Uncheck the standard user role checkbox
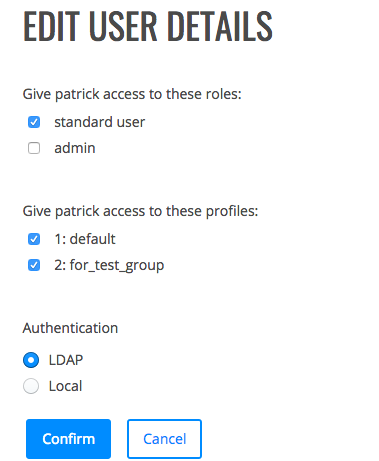 coord(34,122)
